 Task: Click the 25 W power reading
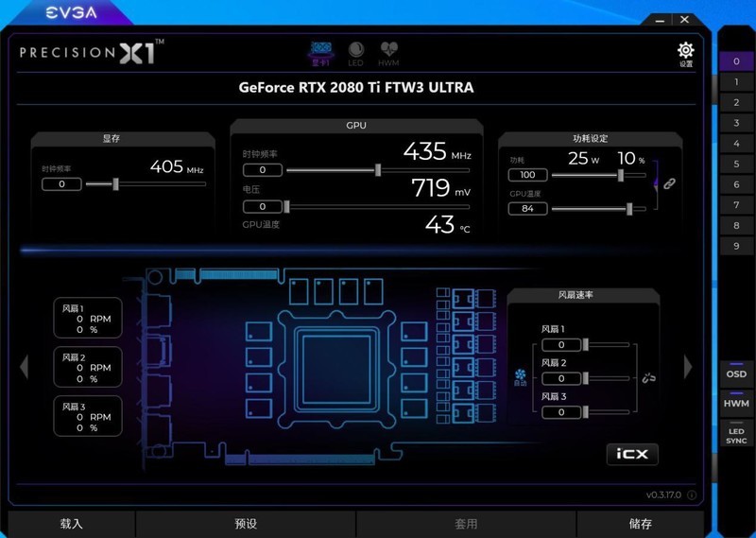[x=583, y=159]
